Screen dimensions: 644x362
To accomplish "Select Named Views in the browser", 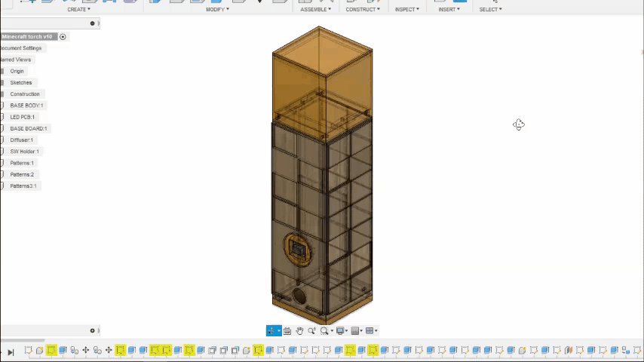I will tap(16, 60).
